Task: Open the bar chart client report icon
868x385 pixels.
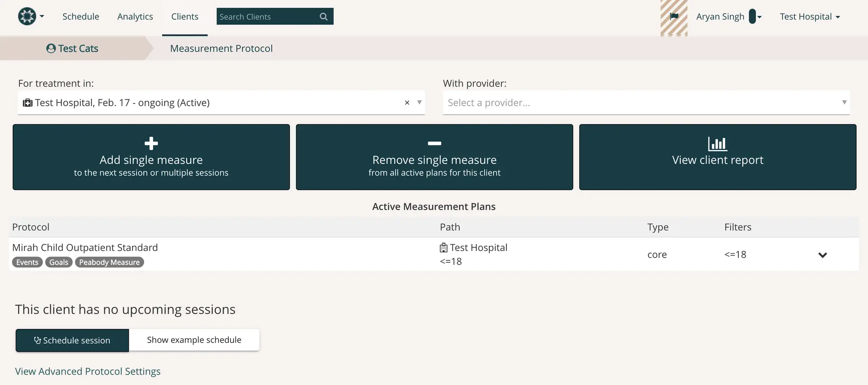Action: (x=717, y=144)
